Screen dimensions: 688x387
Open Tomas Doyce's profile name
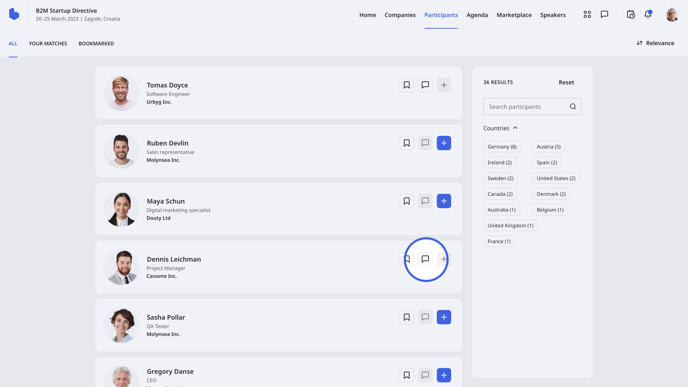tap(167, 85)
